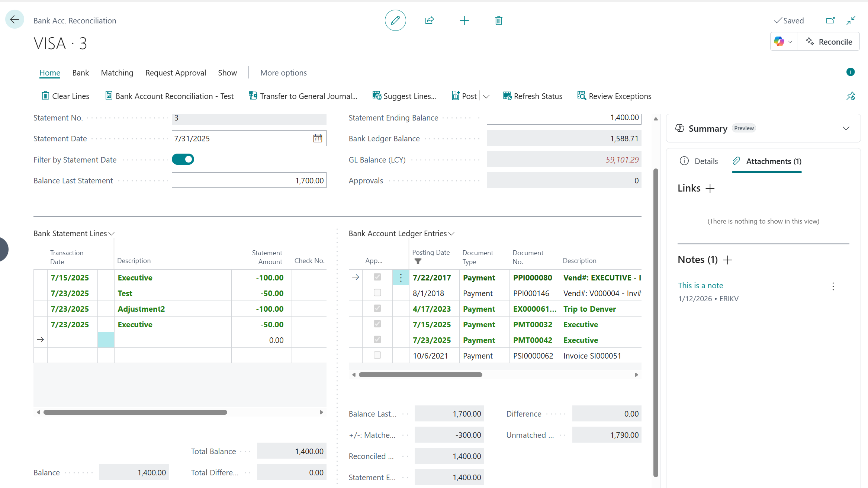
Task: Collapse the Summary panel chevron
Action: tap(846, 128)
